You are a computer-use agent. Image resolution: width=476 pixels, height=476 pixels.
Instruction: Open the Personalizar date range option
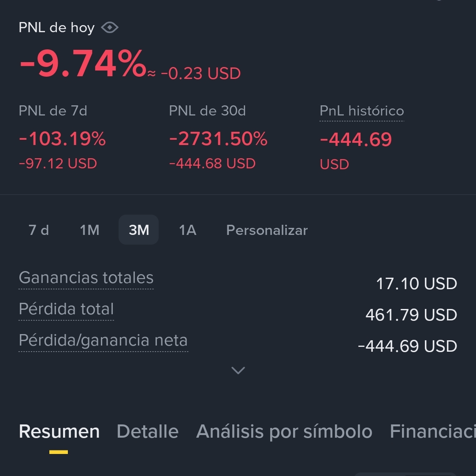267,230
